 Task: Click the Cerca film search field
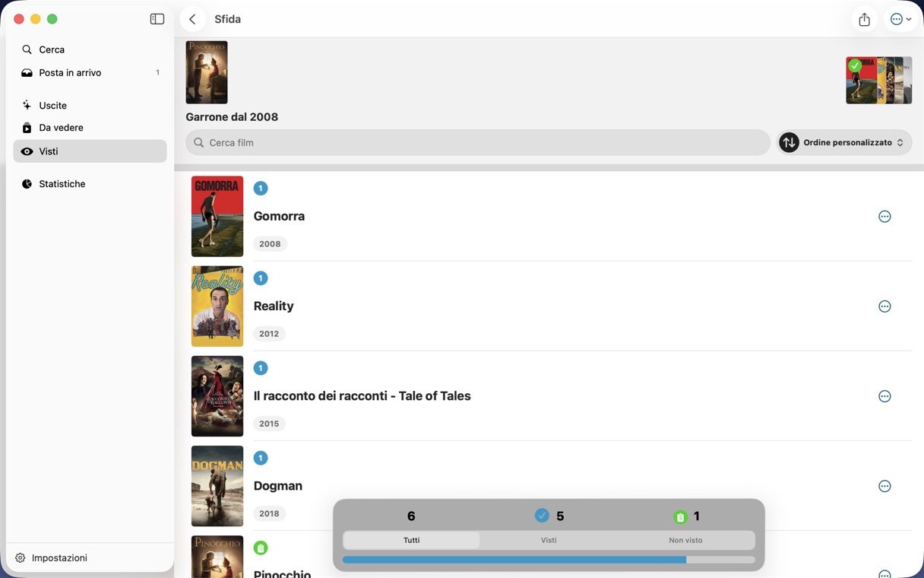click(x=478, y=142)
